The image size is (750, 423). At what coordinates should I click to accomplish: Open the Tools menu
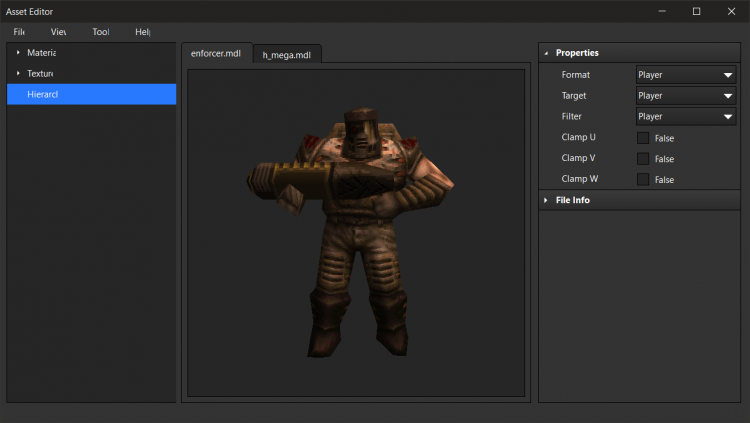(100, 32)
